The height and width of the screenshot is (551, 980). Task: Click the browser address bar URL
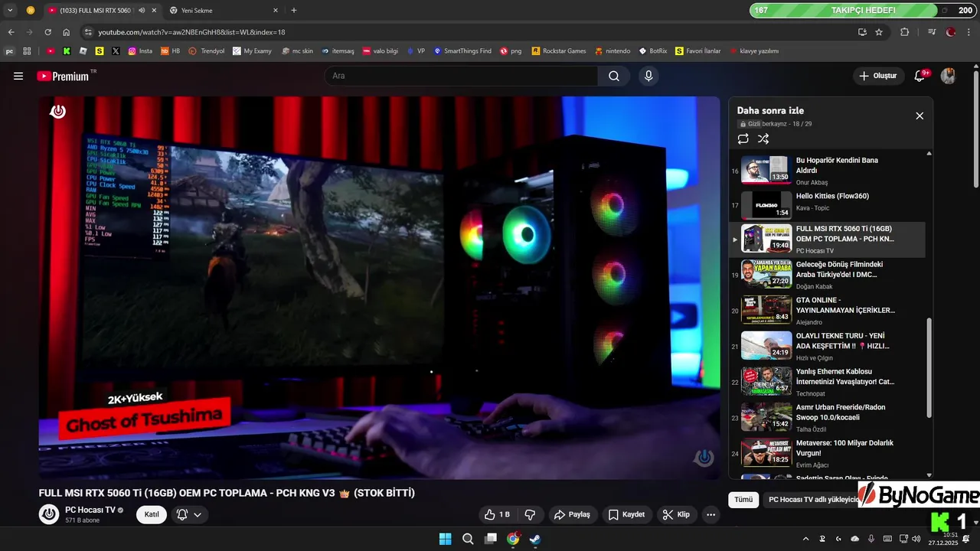(191, 32)
